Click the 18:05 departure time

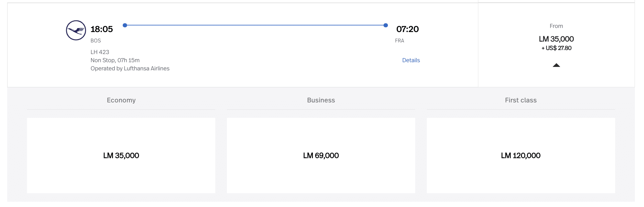(102, 29)
